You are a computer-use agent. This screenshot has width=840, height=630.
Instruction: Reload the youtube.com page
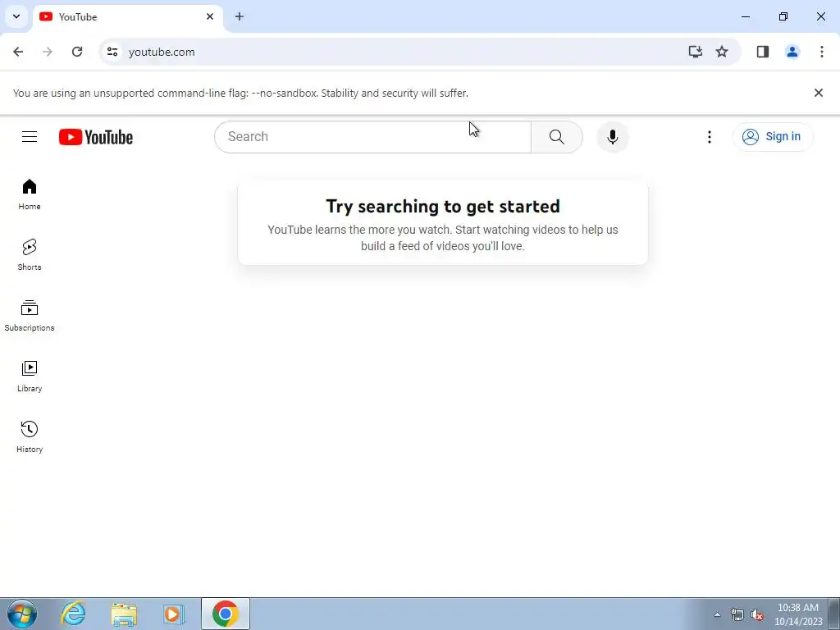pyautogui.click(x=77, y=52)
